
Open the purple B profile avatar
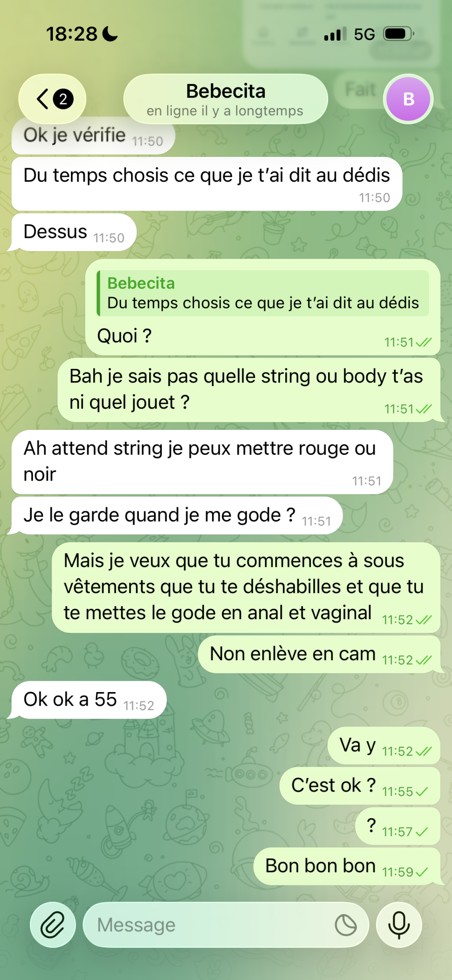coord(408,99)
